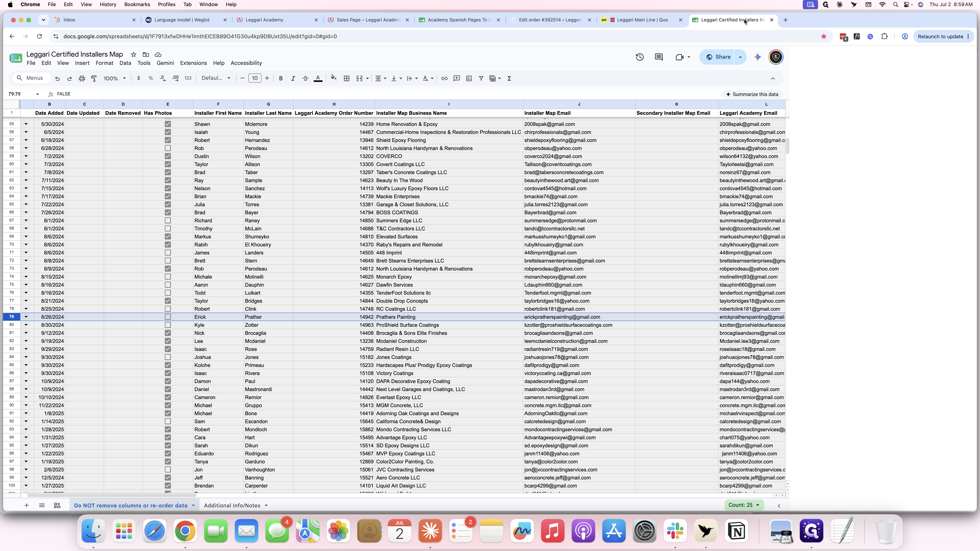Open Notion from the dock
The height and width of the screenshot is (551, 980).
(737, 531)
